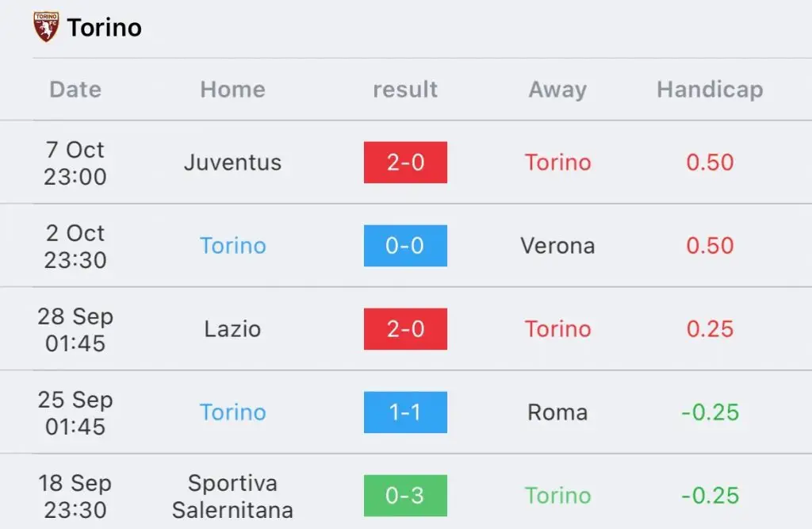
Task: Select Verona in the Away column
Action: coord(557,246)
